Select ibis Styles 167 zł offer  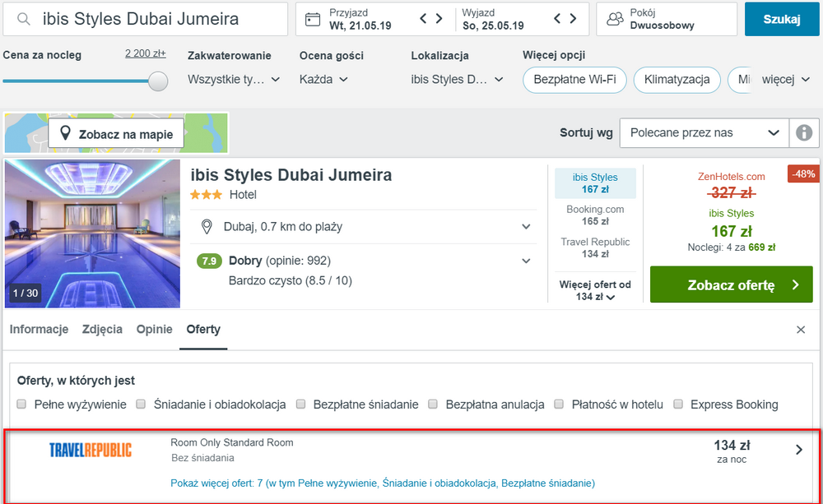(x=595, y=183)
